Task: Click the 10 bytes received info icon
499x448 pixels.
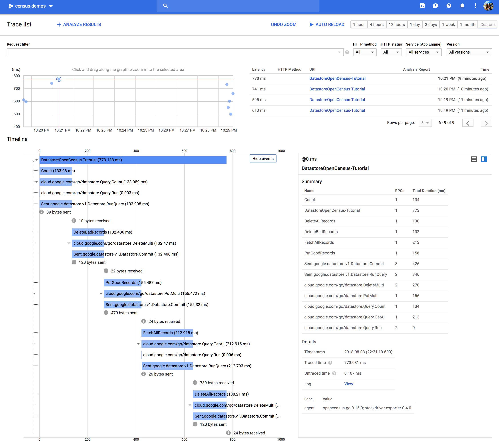Action: click(x=74, y=220)
